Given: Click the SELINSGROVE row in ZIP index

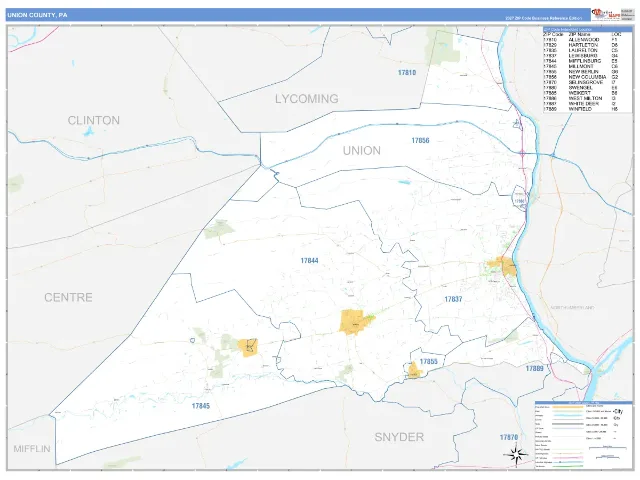Looking at the screenshot, I should click(x=581, y=82).
